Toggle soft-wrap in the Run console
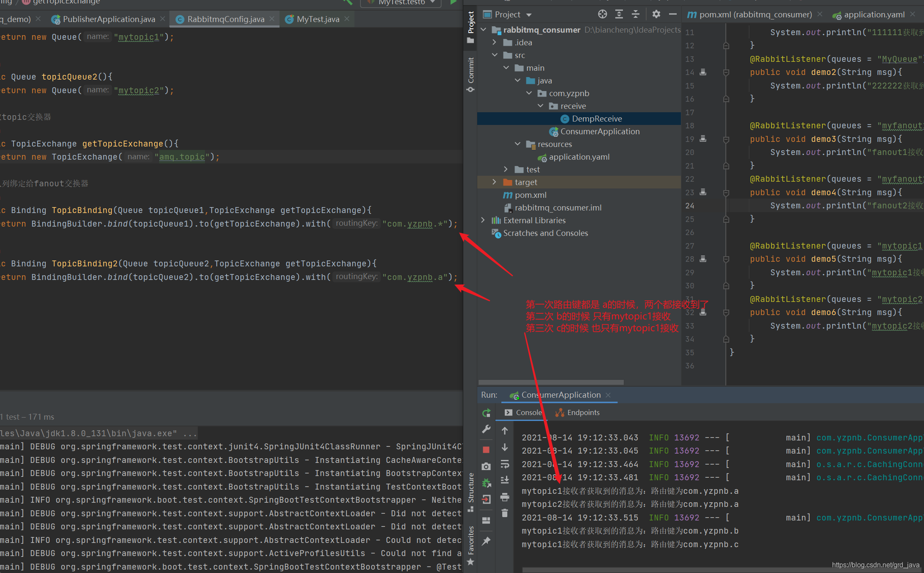This screenshot has height=573, width=924. coord(504,464)
